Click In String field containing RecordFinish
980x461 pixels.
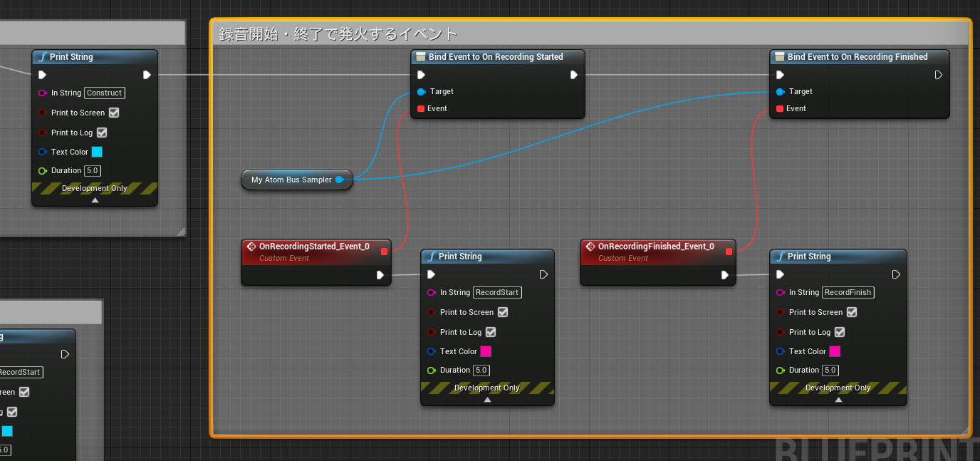tap(848, 292)
